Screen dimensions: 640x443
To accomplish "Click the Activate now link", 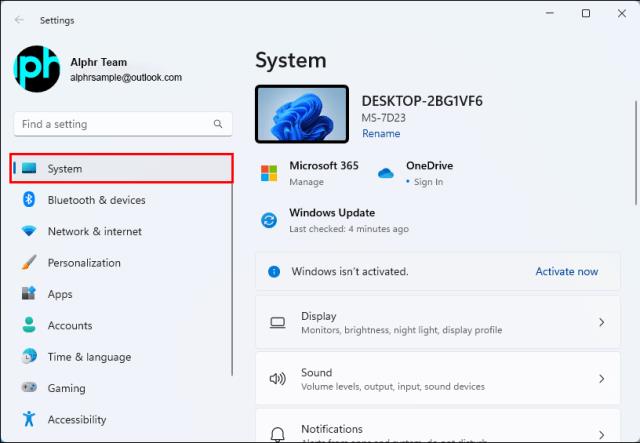I will click(567, 272).
